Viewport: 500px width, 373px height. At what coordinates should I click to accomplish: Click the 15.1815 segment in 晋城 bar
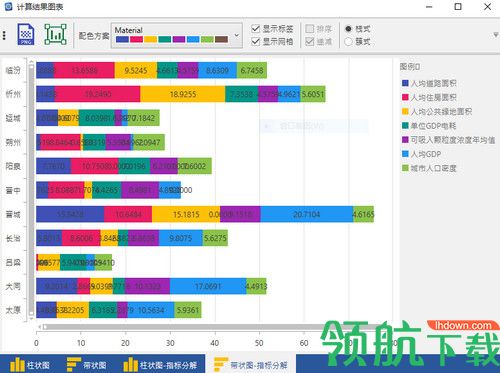click(x=186, y=214)
